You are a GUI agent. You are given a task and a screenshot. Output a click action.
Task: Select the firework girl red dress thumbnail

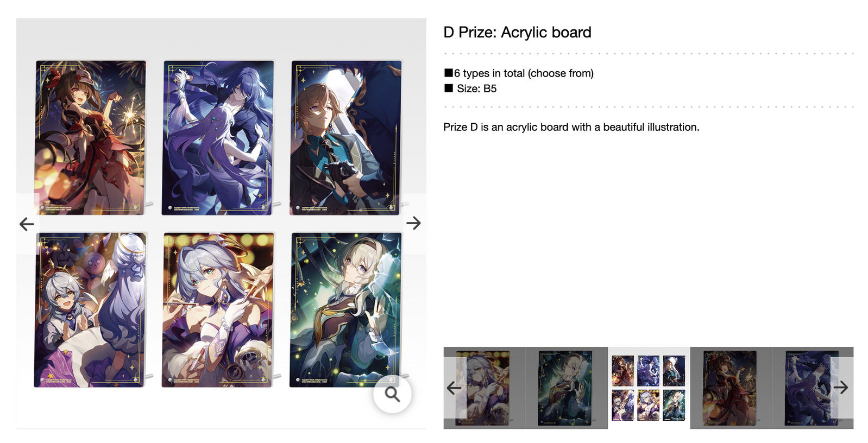pyautogui.click(x=731, y=388)
